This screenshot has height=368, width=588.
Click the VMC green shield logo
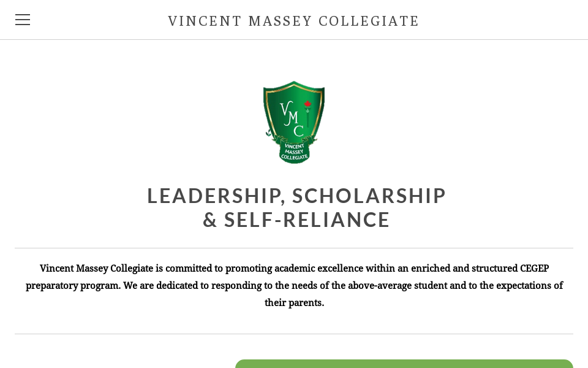[x=294, y=122]
